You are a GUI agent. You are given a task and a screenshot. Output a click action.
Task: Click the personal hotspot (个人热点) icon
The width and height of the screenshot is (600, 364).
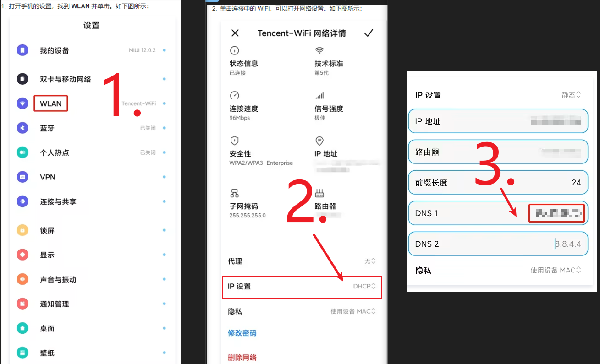[x=22, y=152]
